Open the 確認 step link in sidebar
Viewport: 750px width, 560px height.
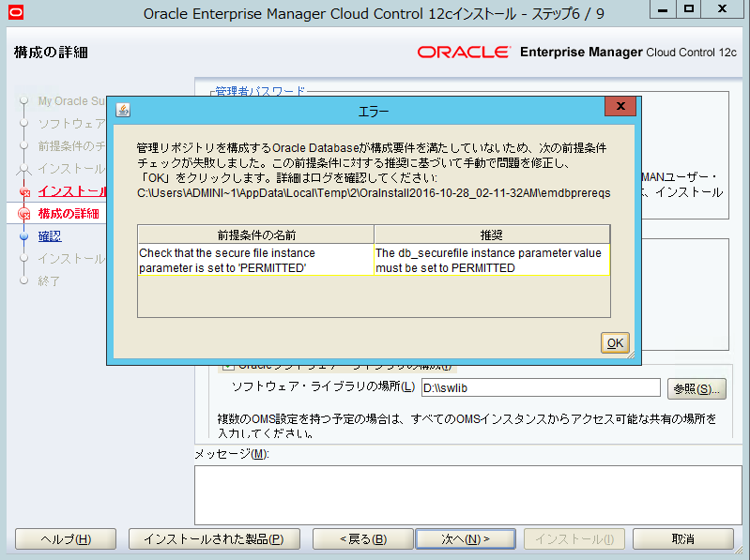point(50,236)
